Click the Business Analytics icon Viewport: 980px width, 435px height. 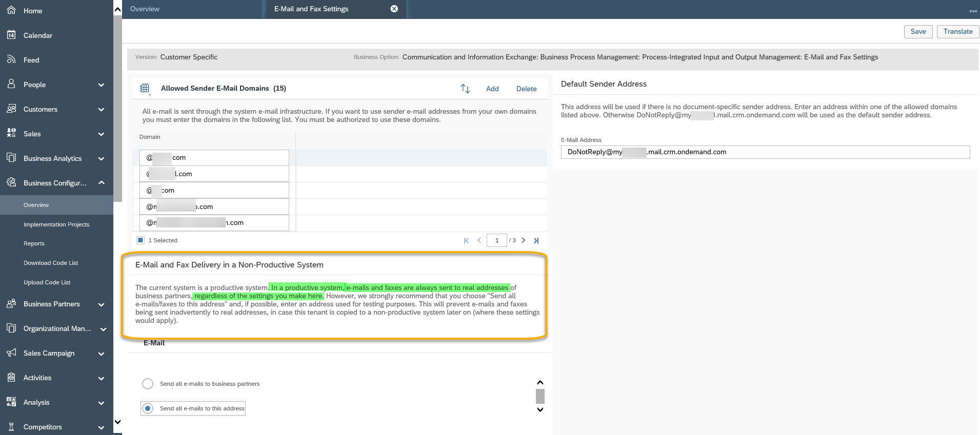[x=11, y=158]
